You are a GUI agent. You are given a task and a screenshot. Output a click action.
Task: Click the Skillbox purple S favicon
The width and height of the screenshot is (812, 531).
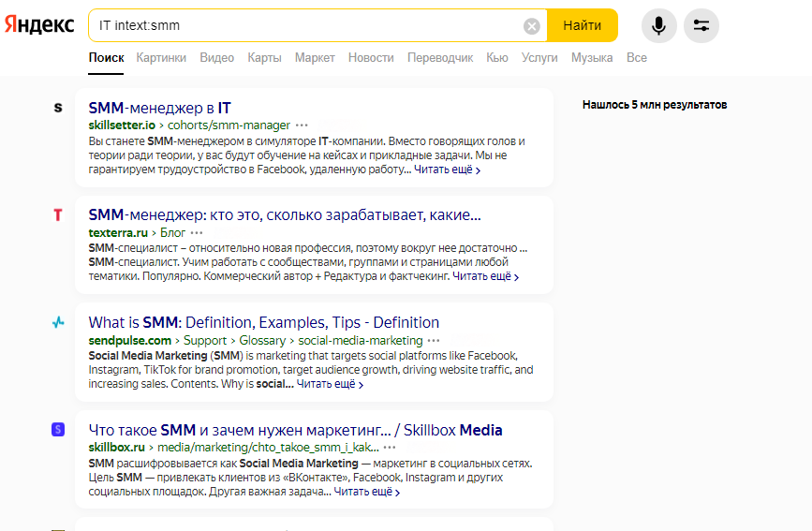58,430
